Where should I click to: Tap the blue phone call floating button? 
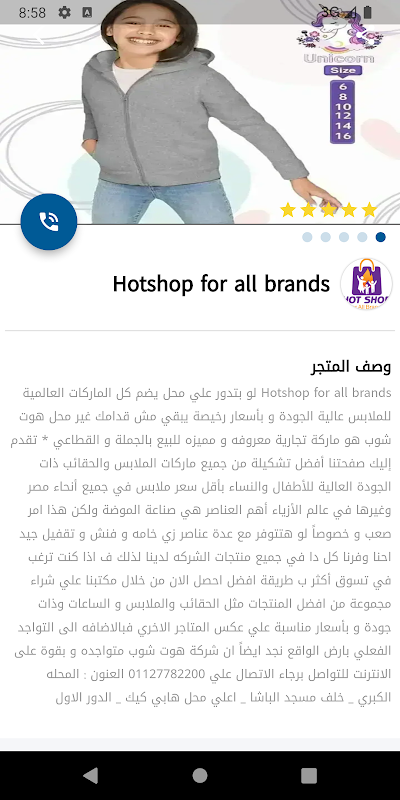pos(49,221)
